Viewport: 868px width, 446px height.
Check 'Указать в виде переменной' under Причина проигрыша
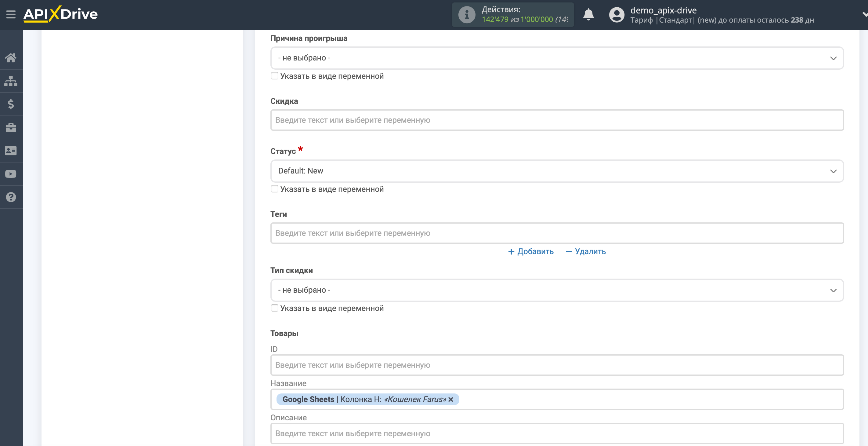[275, 76]
